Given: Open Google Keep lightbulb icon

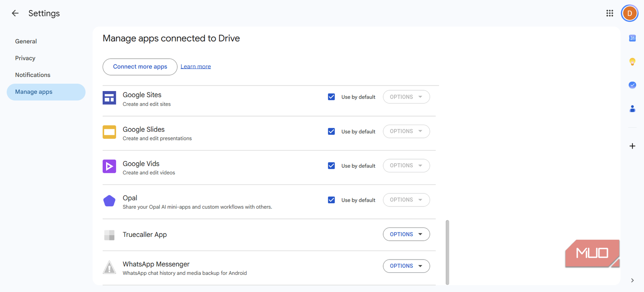Looking at the screenshot, I should tap(632, 62).
